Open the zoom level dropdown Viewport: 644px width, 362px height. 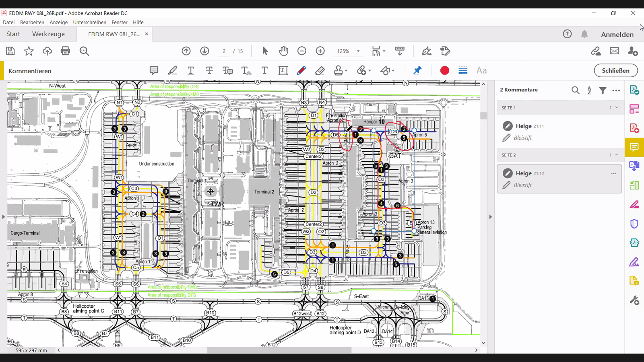[x=358, y=51]
